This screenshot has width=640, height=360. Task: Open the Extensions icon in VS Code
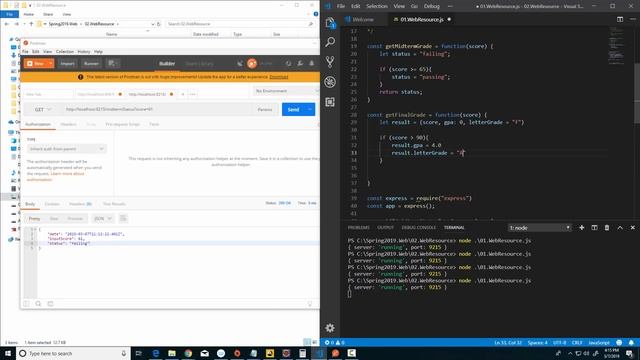[330, 102]
